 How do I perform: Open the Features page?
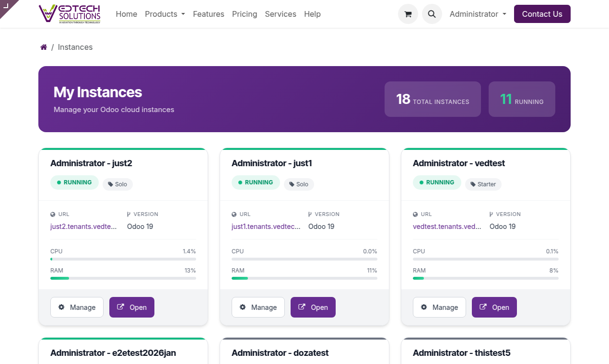pos(209,14)
